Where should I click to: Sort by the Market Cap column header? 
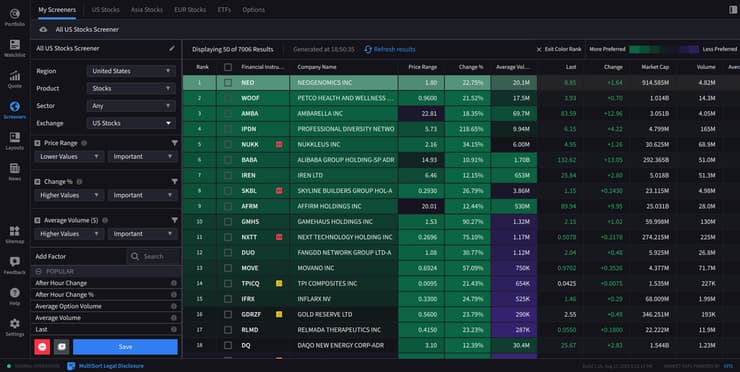click(x=655, y=67)
